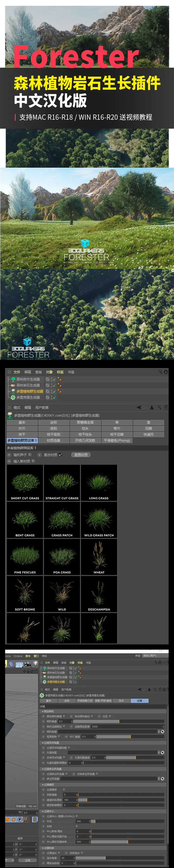Open the Octane menu

click(x=18, y=656)
